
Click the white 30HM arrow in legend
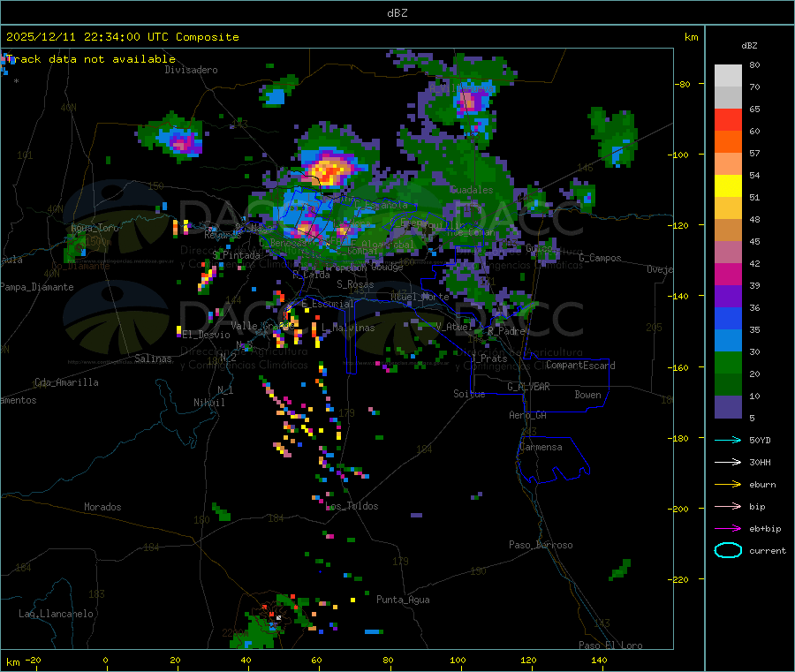(x=728, y=462)
